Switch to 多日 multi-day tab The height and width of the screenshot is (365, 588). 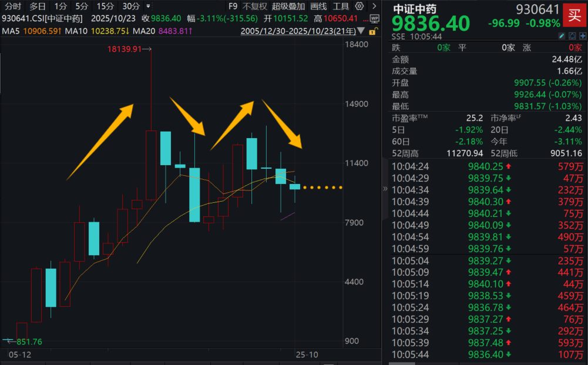click(x=38, y=6)
